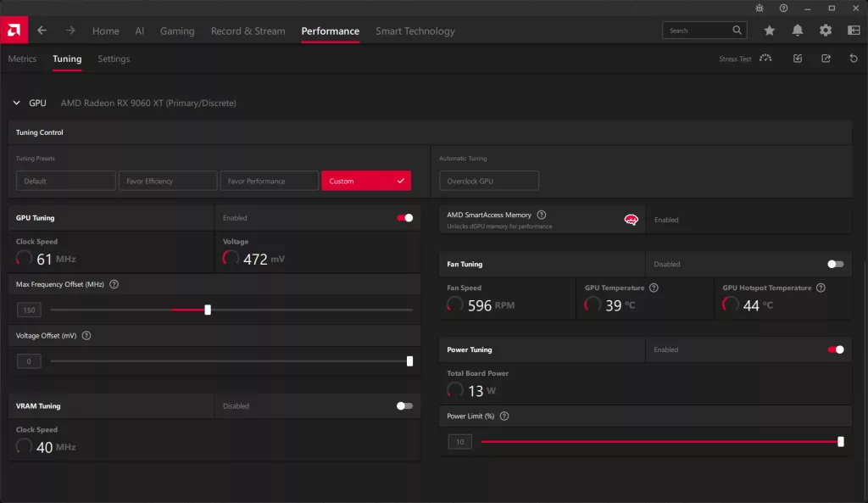Click the Power Limit slider handle
The height and width of the screenshot is (503, 868).
tap(841, 442)
